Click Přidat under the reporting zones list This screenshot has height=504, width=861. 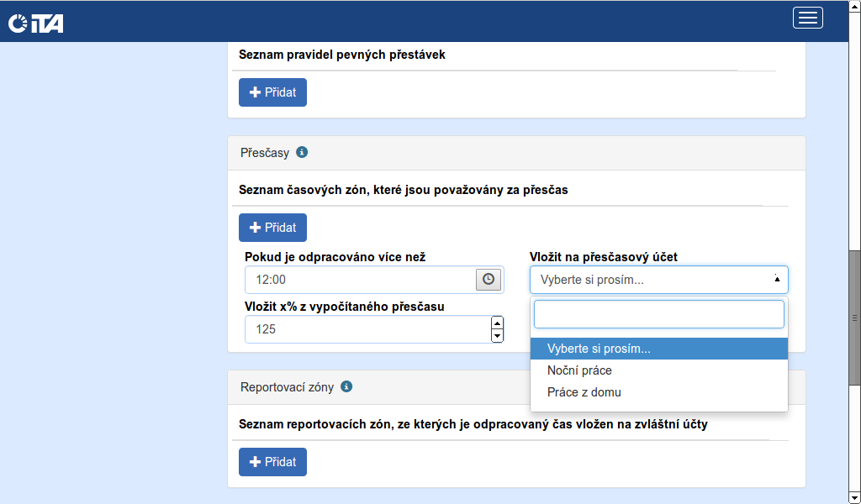[272, 462]
